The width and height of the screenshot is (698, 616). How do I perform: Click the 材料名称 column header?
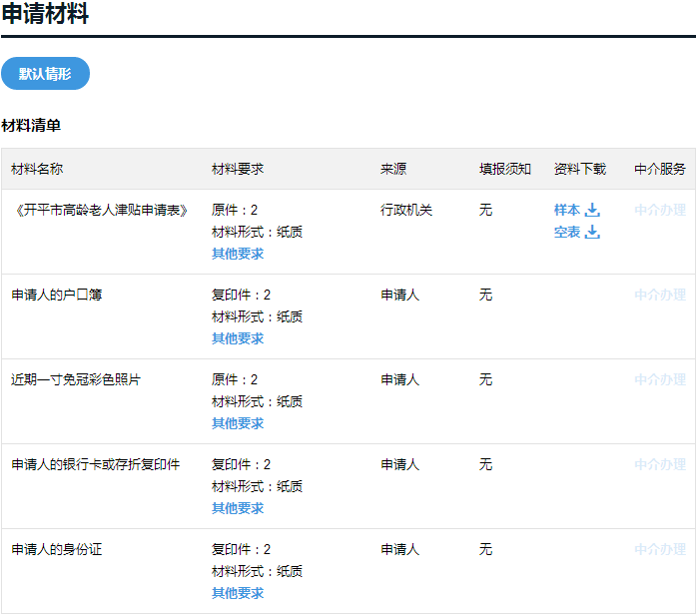(x=37, y=169)
